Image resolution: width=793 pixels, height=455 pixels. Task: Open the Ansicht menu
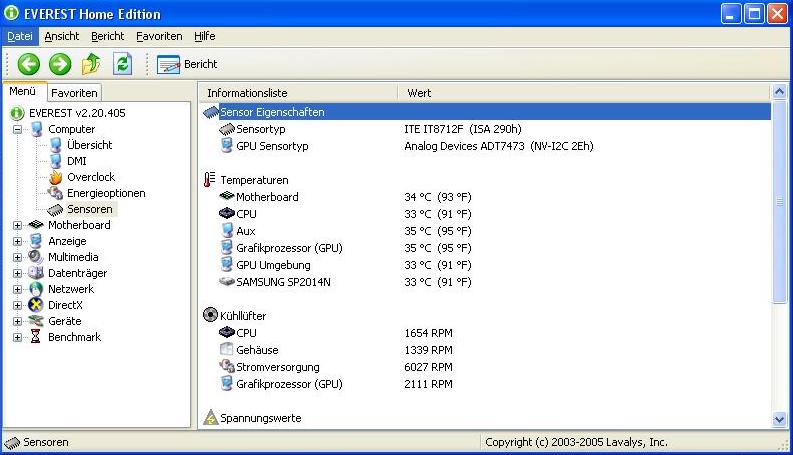[x=62, y=36]
